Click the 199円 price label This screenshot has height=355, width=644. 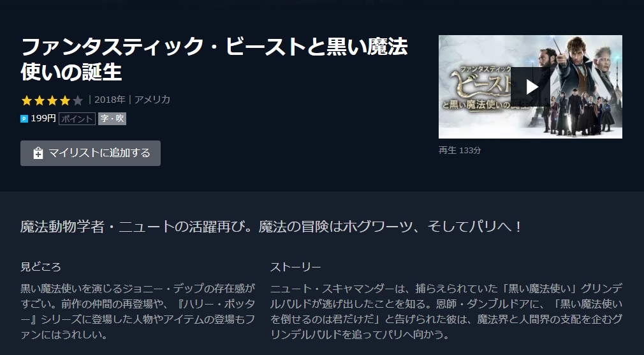click(x=43, y=119)
